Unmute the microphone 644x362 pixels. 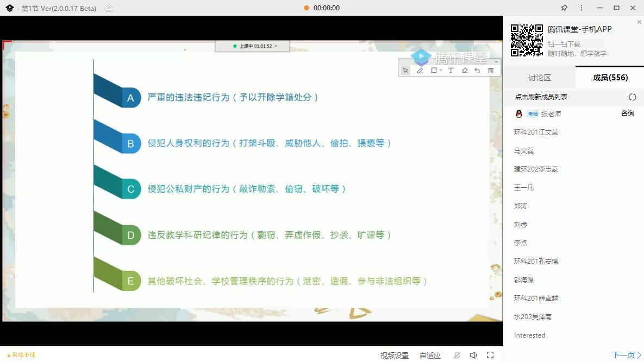(x=457, y=355)
